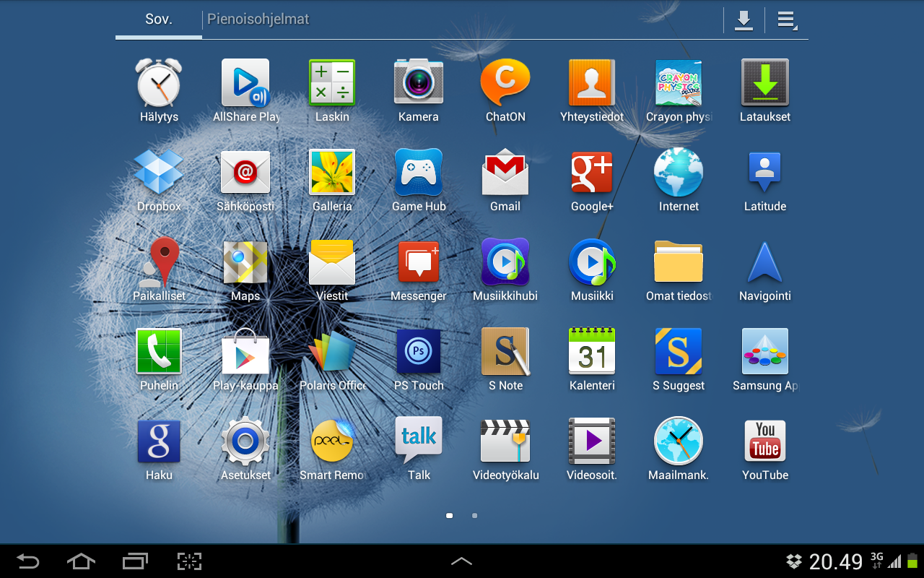
Task: Open the 20.49 clock status panel
Action: pyautogui.click(x=836, y=561)
